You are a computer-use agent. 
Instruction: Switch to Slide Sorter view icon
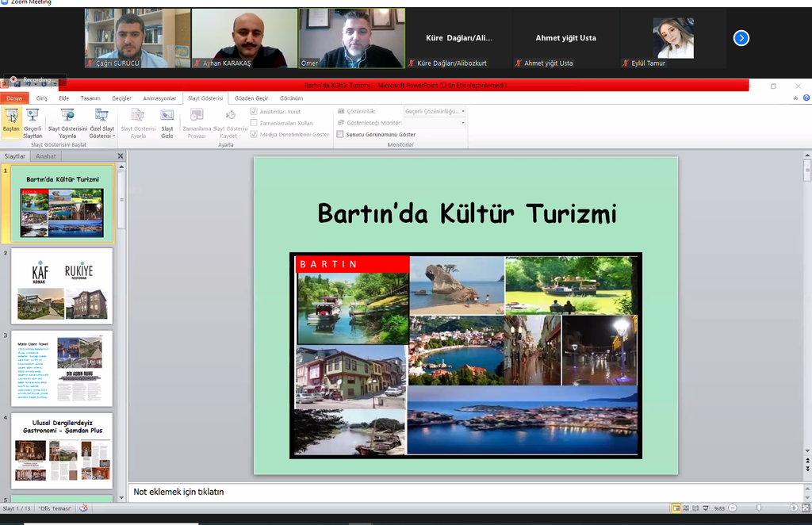point(687,508)
